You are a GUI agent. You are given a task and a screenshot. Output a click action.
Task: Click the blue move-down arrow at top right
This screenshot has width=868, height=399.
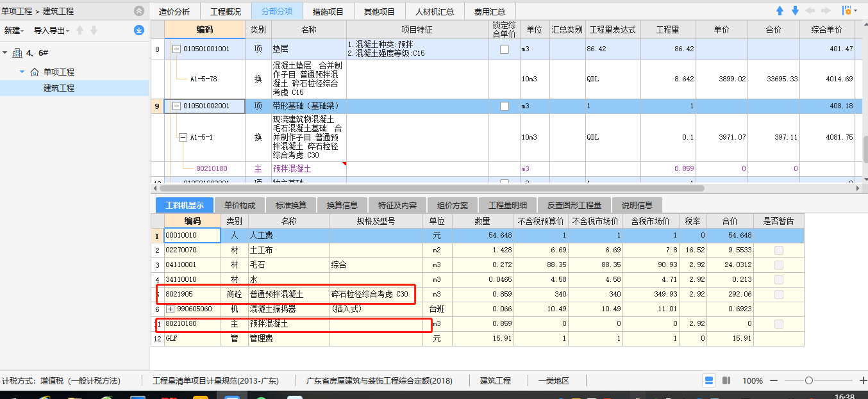[x=795, y=11]
